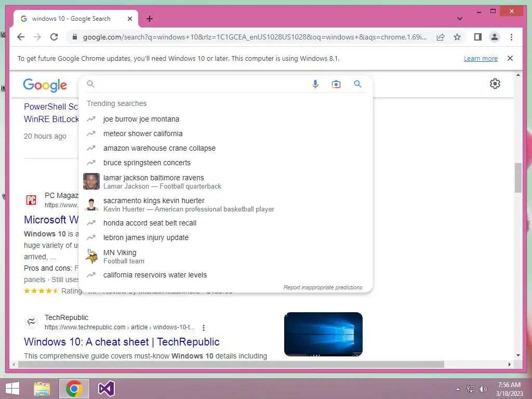The width and height of the screenshot is (532, 399).
Task: Click the TechRepublic source name
Action: pyautogui.click(x=66, y=317)
